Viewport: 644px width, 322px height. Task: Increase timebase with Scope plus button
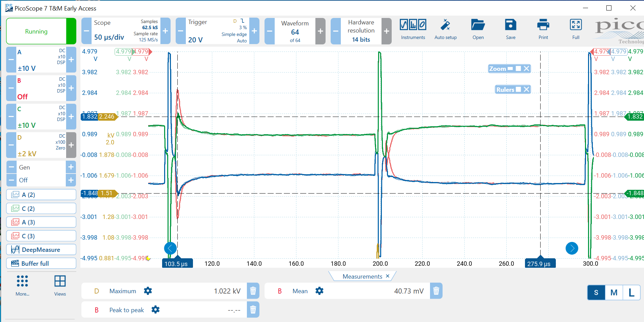[165, 31]
